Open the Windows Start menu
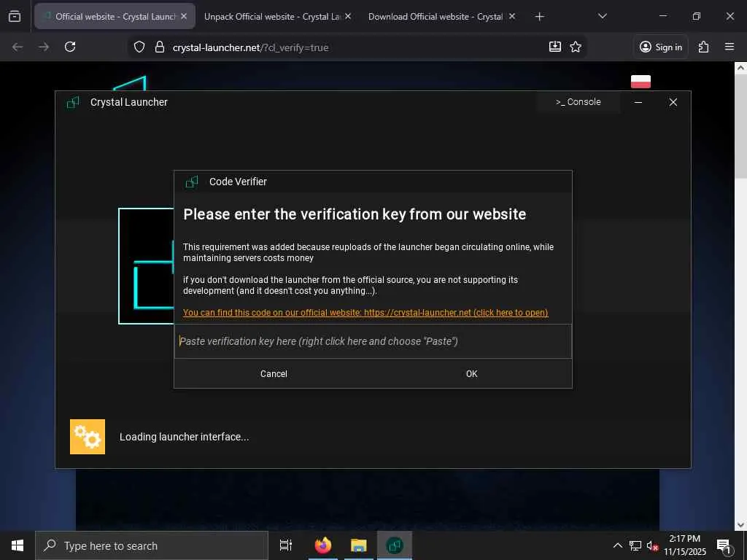 (18, 545)
